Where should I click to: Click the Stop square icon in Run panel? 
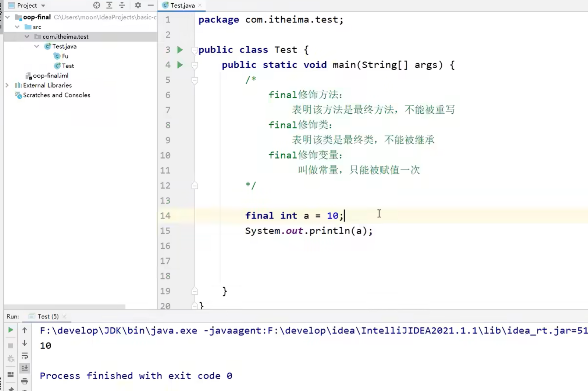(11, 345)
